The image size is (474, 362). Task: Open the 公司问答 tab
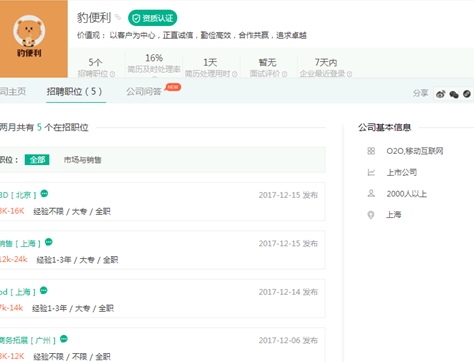(144, 91)
